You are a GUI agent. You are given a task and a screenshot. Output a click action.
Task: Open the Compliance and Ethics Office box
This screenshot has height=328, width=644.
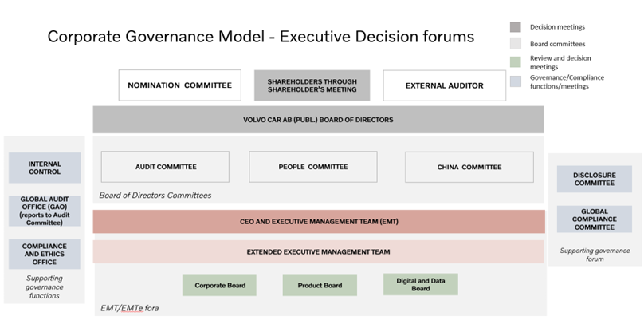45,255
